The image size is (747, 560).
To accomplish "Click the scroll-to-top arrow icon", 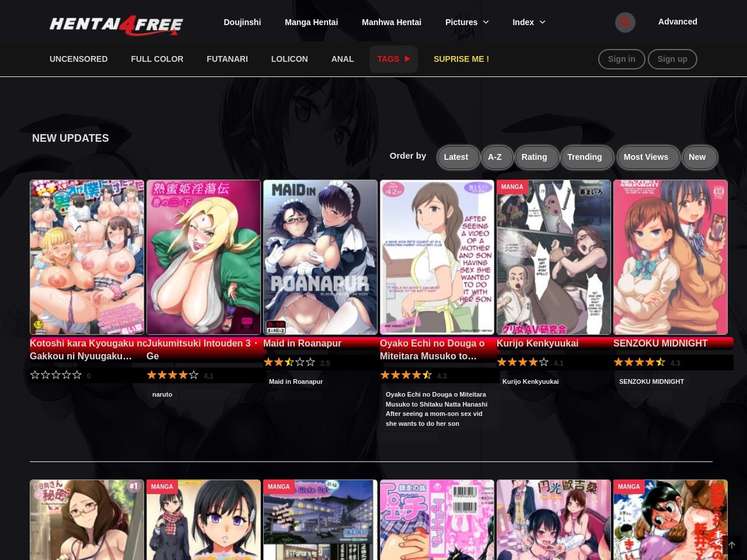I will 732,545.
